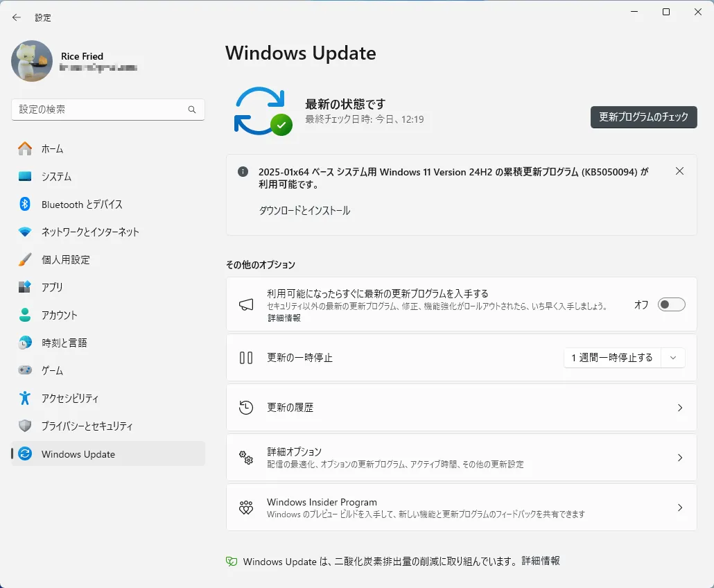Click the Bluetooth icon in sidebar
The width and height of the screenshot is (714, 588).
pyautogui.click(x=25, y=204)
